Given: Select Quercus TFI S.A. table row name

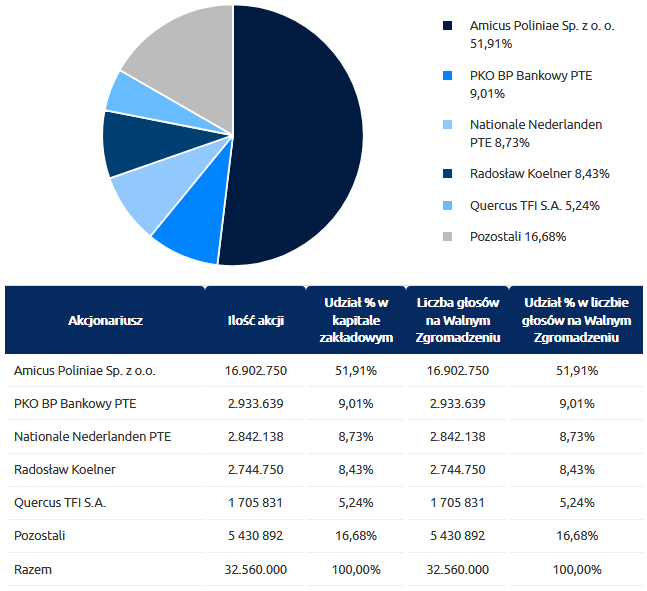Looking at the screenshot, I should pos(60,503).
